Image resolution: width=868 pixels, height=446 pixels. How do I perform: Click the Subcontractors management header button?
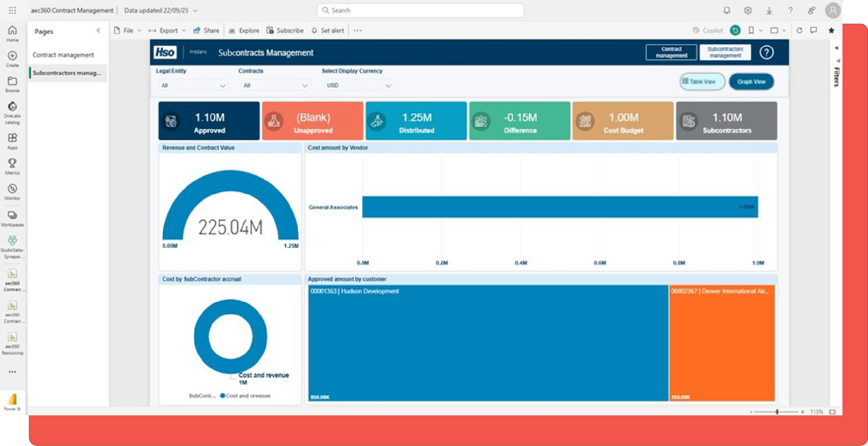point(725,52)
